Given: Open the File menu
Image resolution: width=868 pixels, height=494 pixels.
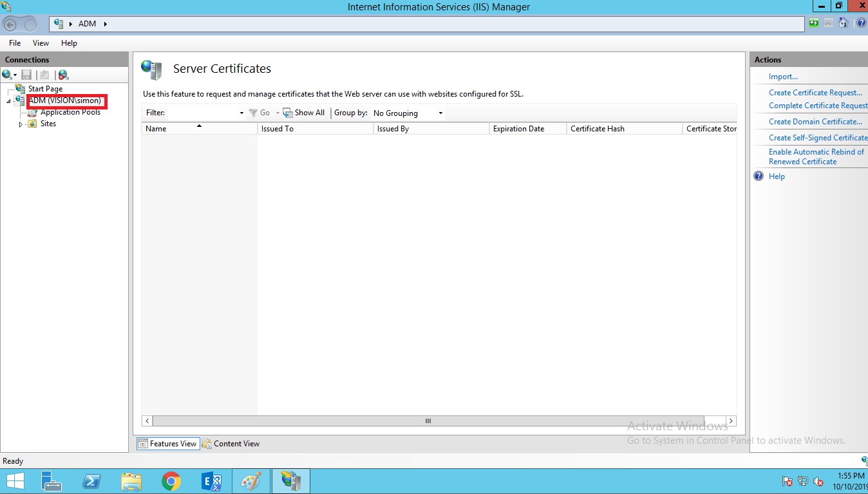Looking at the screenshot, I should pos(15,43).
